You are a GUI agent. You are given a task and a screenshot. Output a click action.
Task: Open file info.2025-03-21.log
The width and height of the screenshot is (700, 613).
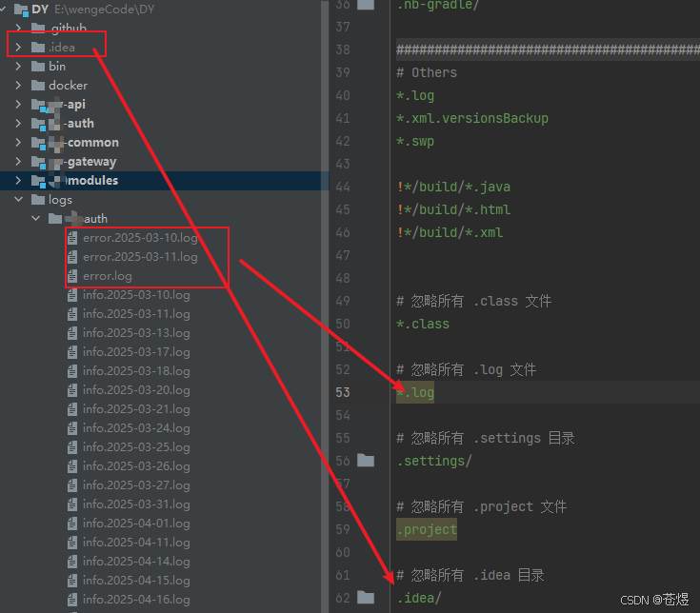(x=136, y=409)
